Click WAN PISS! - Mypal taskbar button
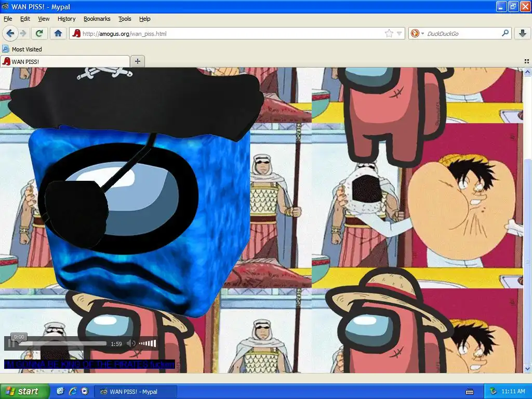 coord(135,392)
